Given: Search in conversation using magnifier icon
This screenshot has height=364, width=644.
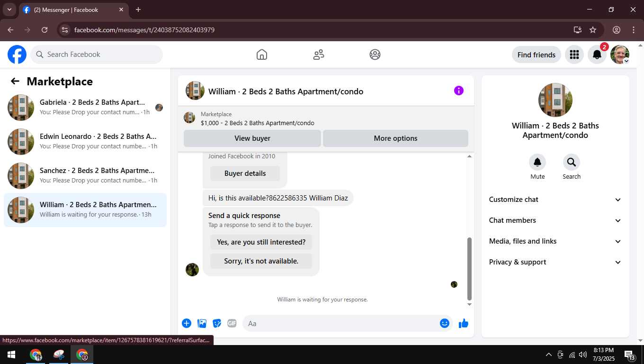Looking at the screenshot, I should click(x=572, y=162).
